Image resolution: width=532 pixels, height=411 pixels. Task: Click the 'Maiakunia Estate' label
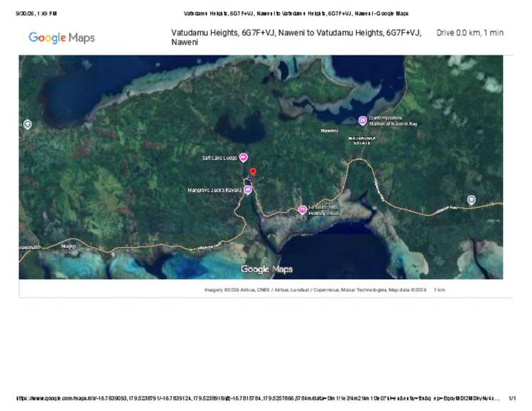(362, 141)
